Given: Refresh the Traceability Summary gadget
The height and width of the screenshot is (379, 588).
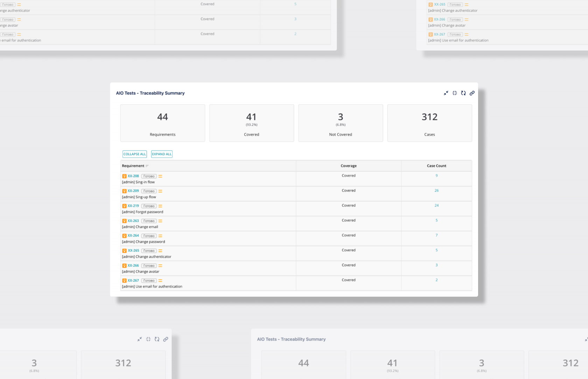Looking at the screenshot, I should pyautogui.click(x=463, y=93).
